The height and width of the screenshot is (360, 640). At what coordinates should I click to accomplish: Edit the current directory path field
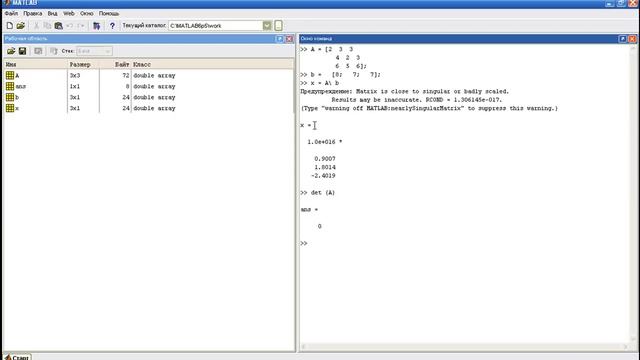point(216,26)
